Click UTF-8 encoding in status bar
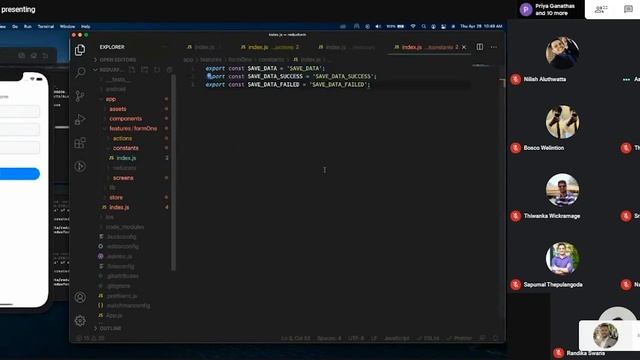Screen dimensions: 640x360 pyautogui.click(x=356, y=338)
